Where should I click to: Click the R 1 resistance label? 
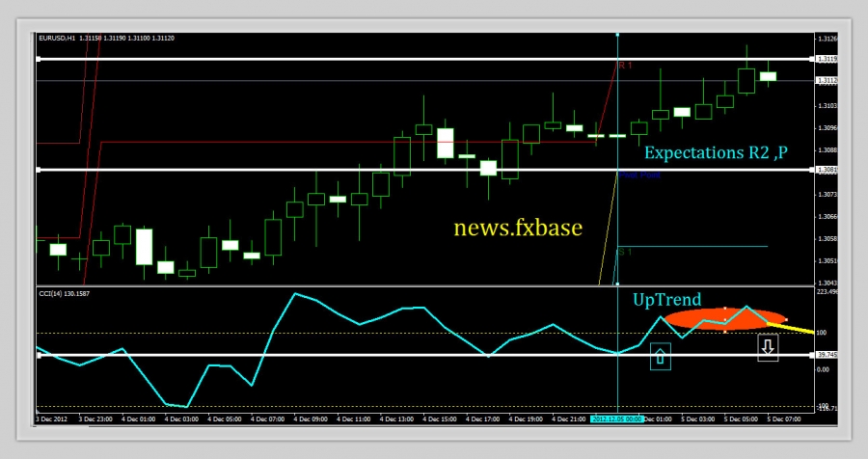coord(625,66)
